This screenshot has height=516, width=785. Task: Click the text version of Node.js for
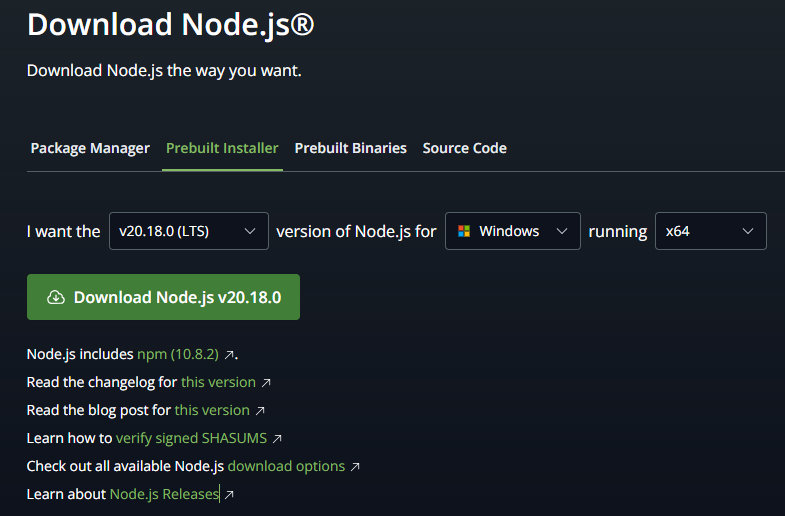click(x=356, y=231)
